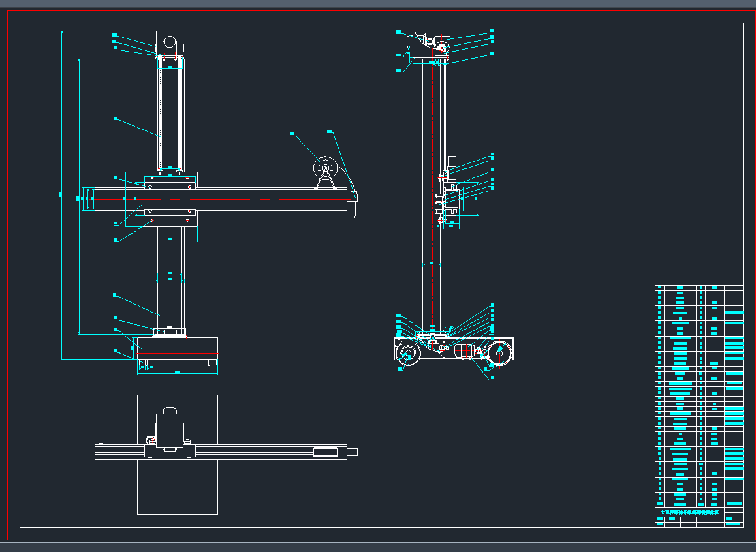Select the leader label pointing to the wire reel

coord(292,134)
